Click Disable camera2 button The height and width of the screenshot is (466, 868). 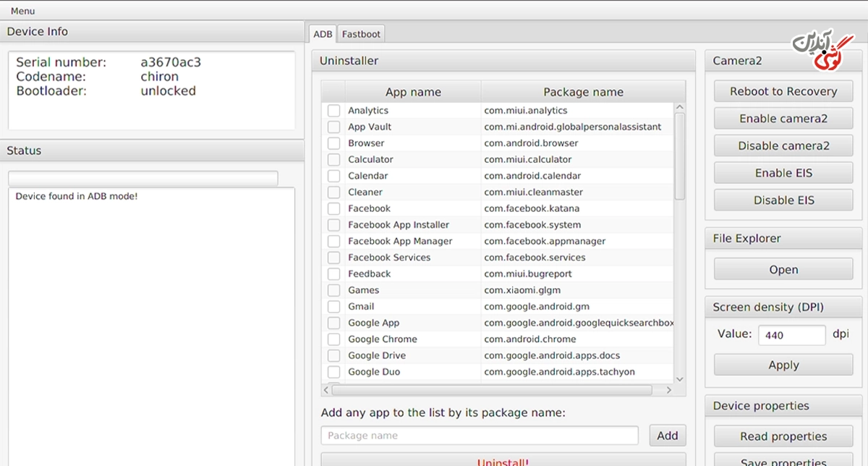coord(783,145)
